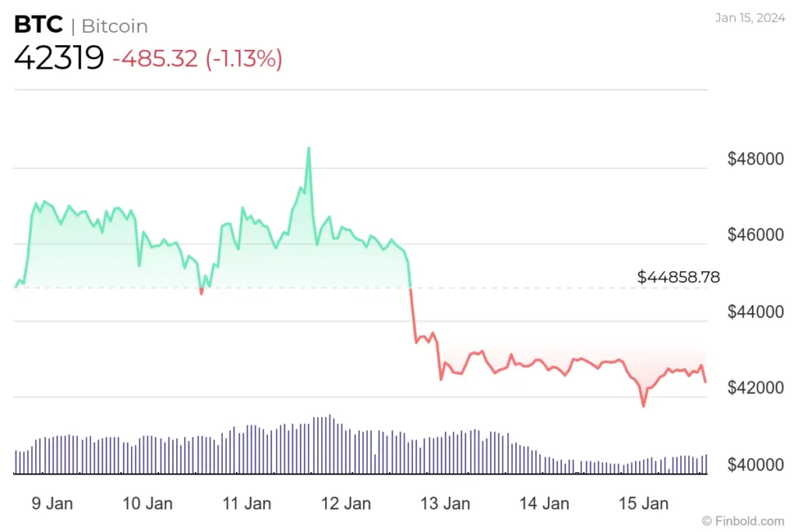Select the 9 Jan date marker

[53, 503]
